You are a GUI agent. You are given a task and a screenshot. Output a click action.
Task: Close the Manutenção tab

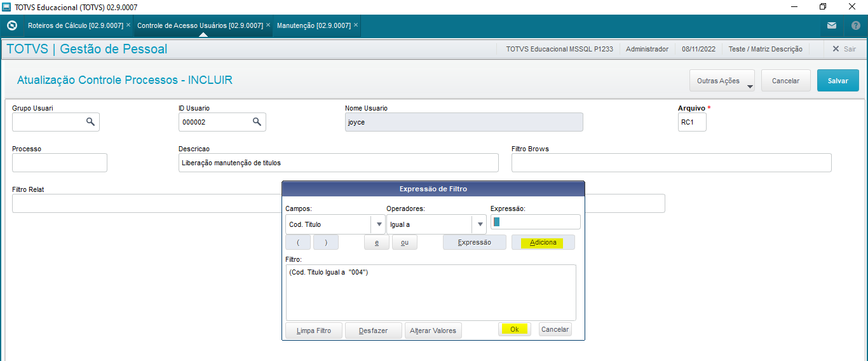click(356, 25)
